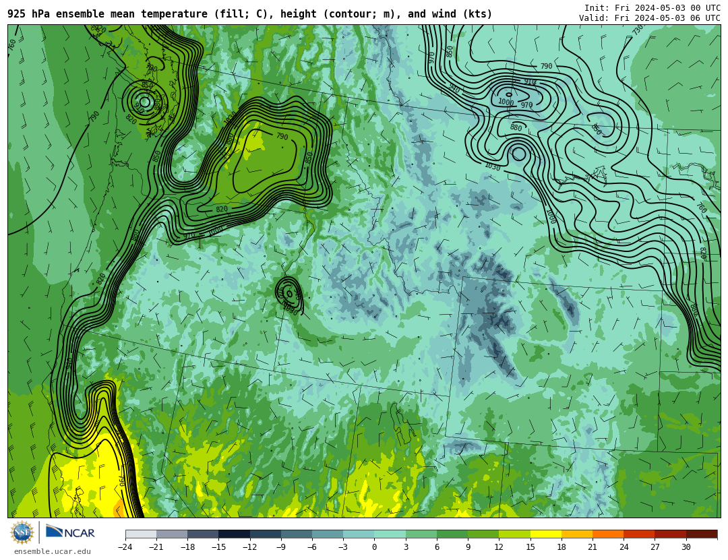The height and width of the screenshot is (560, 728).
Task: Click the NSF logo
Action: 22,532
